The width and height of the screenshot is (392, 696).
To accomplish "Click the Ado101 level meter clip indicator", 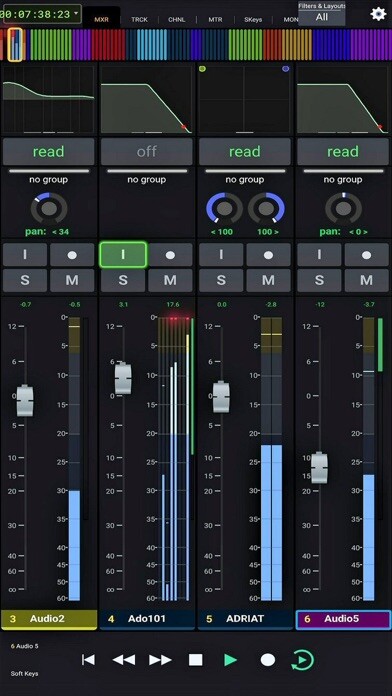I will 175,319.
